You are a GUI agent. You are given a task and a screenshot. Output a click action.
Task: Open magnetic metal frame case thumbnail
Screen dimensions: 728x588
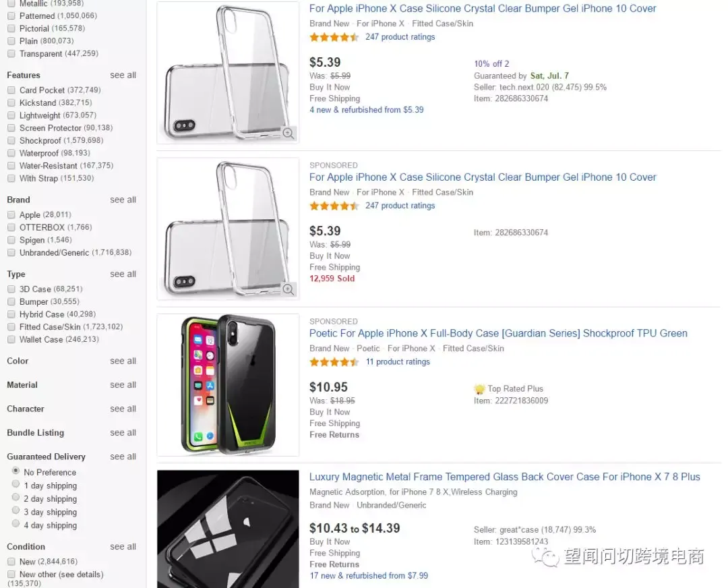pyautogui.click(x=228, y=529)
